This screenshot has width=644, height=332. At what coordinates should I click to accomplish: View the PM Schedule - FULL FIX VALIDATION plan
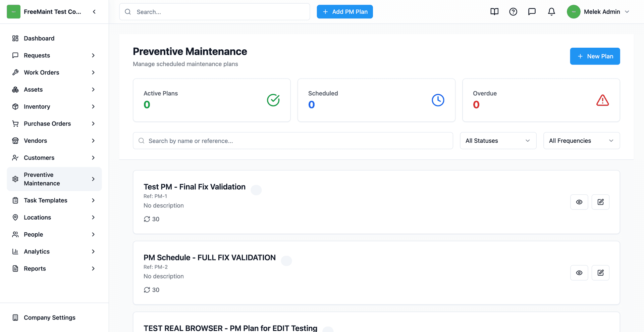tap(579, 273)
